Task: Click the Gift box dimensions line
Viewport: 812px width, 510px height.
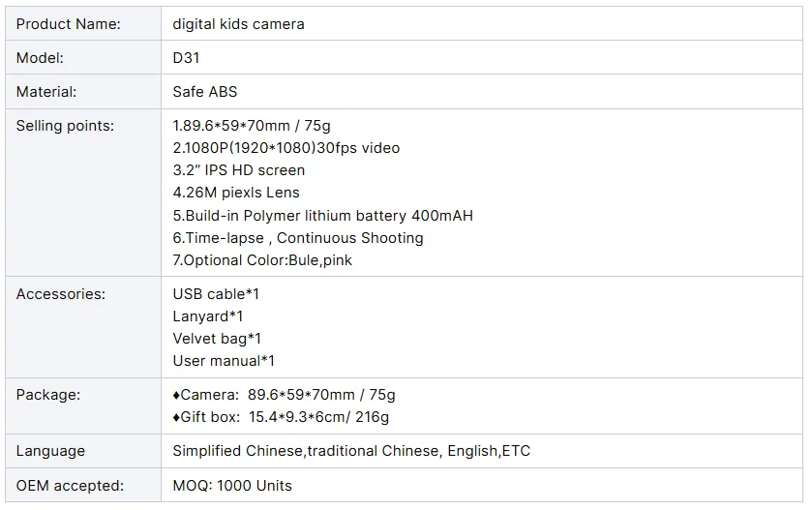Action: pyautogui.click(x=281, y=417)
